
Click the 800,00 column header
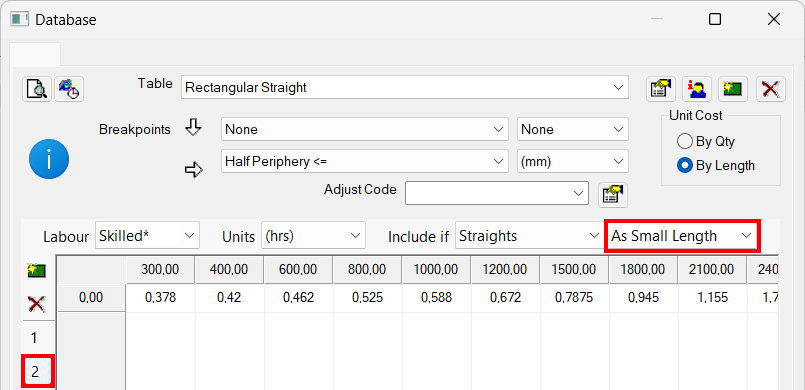coord(368,269)
